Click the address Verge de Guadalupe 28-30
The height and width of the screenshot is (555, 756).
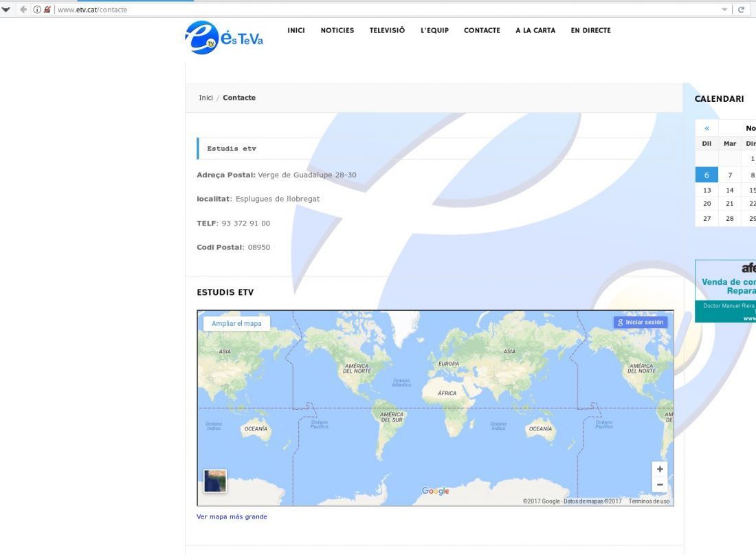click(x=307, y=175)
